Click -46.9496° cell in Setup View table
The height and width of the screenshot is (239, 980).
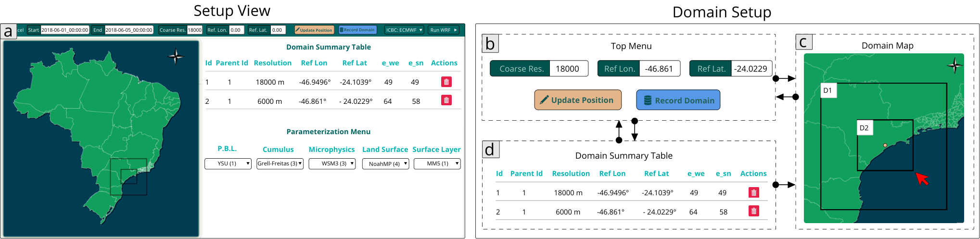coord(315,82)
